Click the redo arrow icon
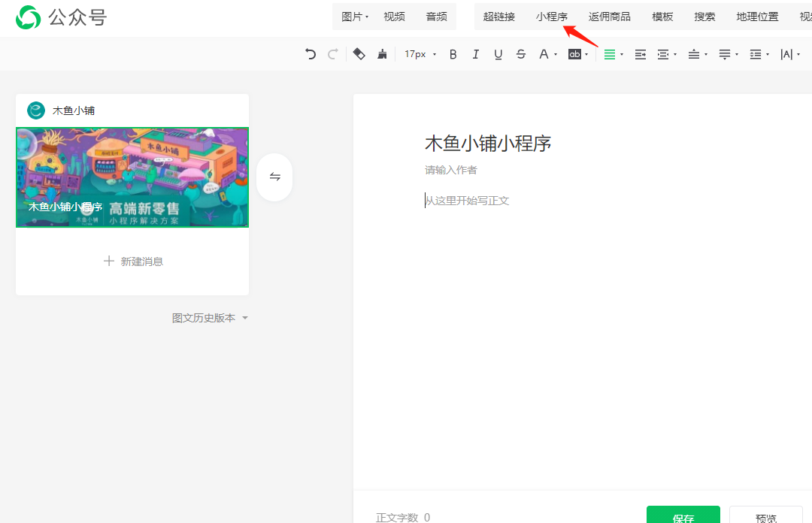Screen dimensions: 812x523 (333, 54)
